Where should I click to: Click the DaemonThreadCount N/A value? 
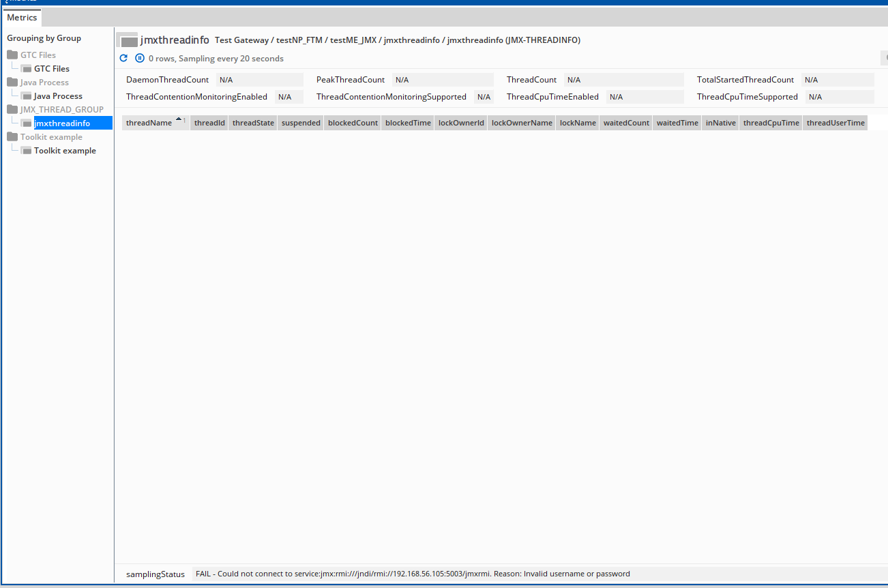(x=259, y=80)
